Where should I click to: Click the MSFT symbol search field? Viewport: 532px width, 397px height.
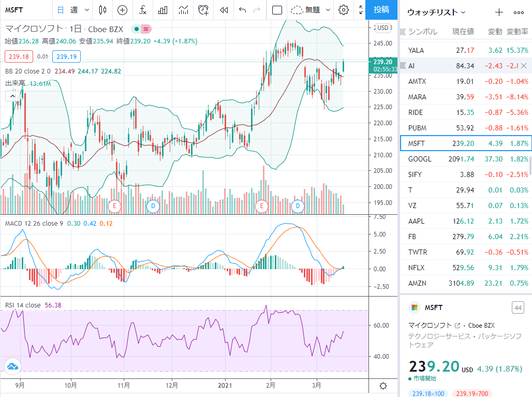click(x=26, y=10)
